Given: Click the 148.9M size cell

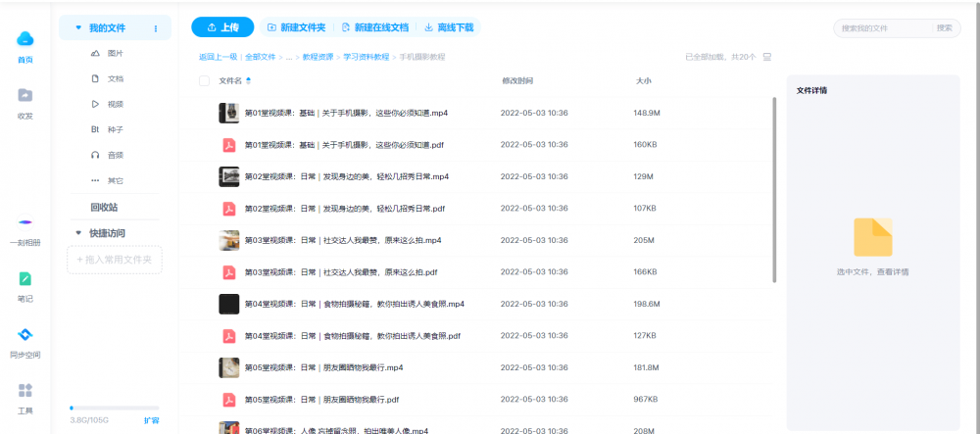Looking at the screenshot, I should point(647,113).
